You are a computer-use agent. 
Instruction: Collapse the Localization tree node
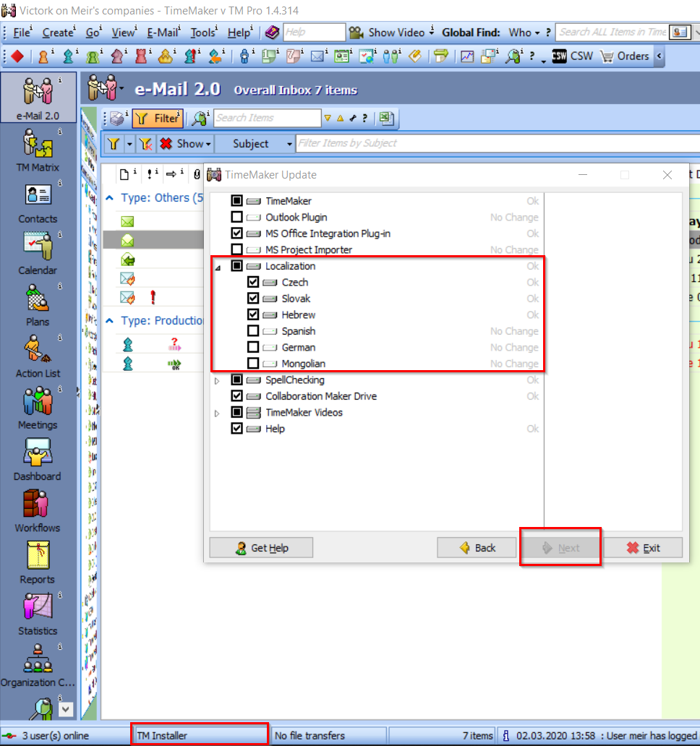click(218, 267)
